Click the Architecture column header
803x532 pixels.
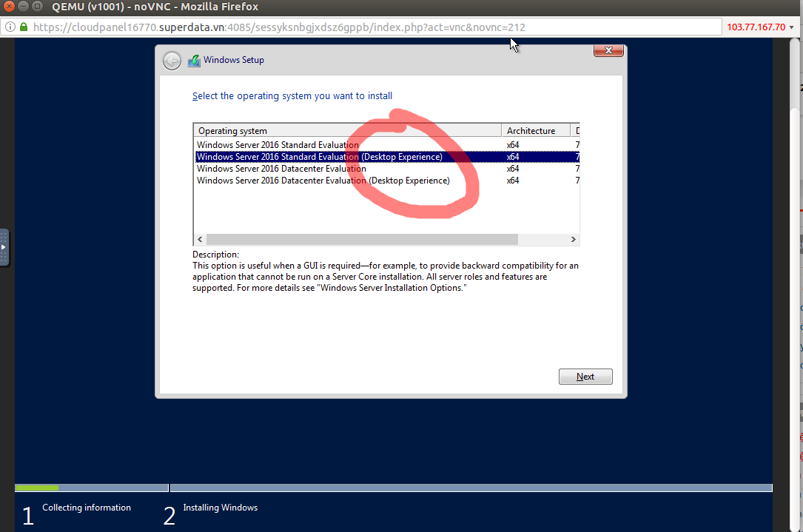point(534,131)
